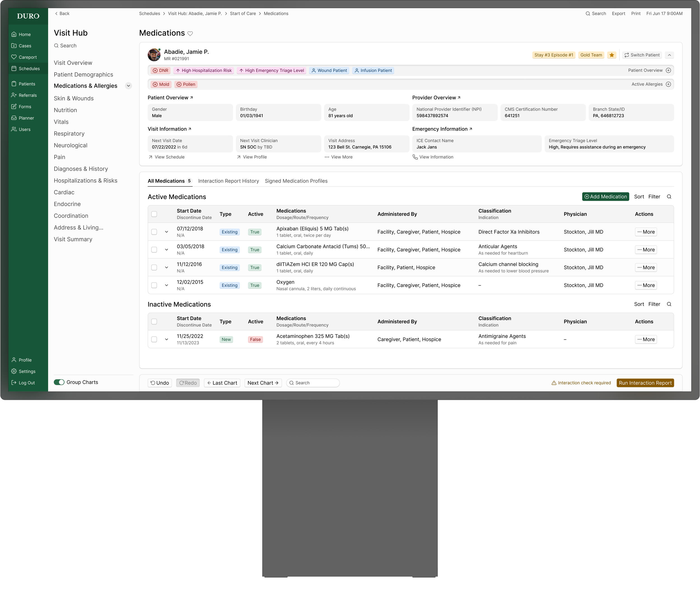
Task: Expand Medications & Allergies section dropdown
Action: 129,86
